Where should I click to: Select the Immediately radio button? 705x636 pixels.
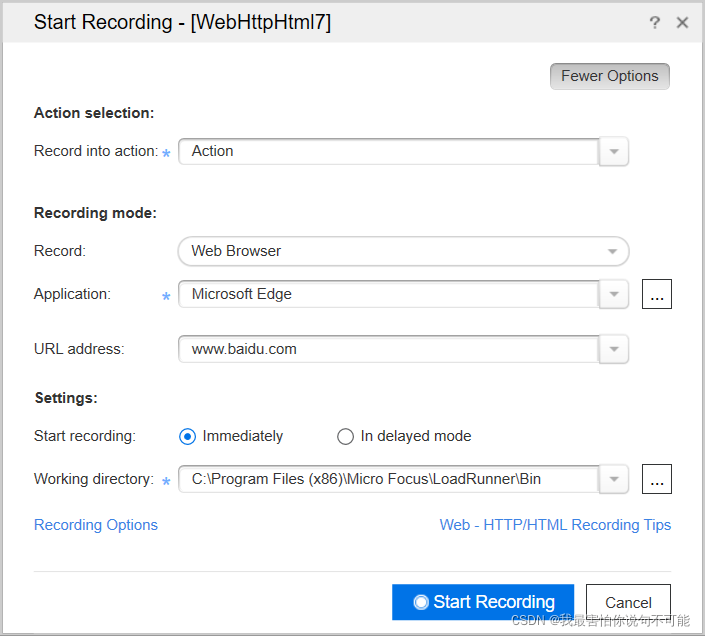tap(187, 436)
